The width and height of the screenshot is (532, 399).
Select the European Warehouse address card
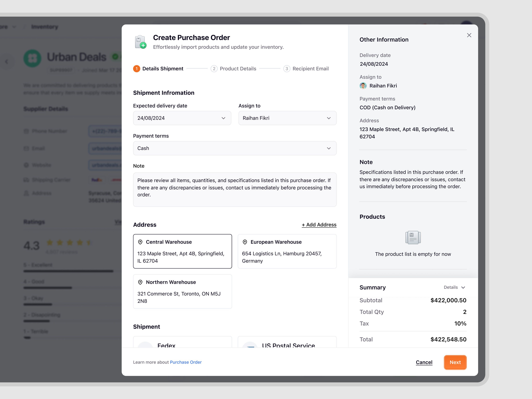[x=287, y=251]
